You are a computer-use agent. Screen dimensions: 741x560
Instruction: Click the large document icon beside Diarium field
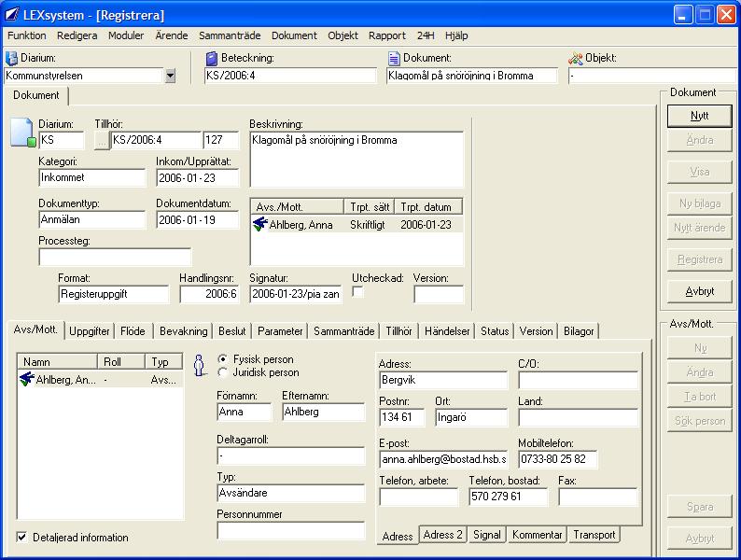[x=23, y=133]
